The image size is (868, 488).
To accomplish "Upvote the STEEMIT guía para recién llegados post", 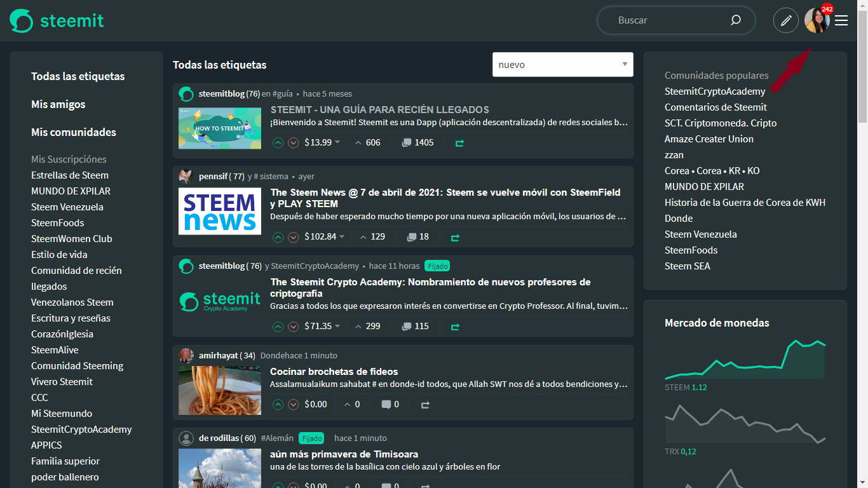I will pyautogui.click(x=278, y=143).
